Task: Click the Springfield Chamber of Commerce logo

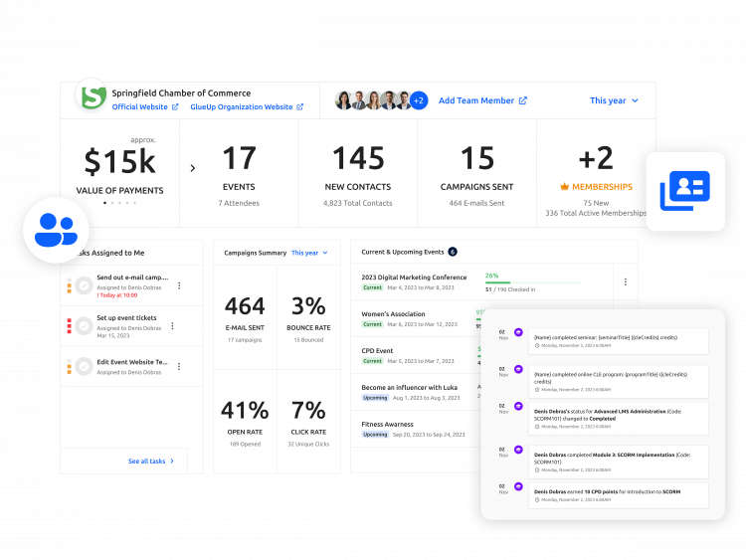Action: pos(93,98)
